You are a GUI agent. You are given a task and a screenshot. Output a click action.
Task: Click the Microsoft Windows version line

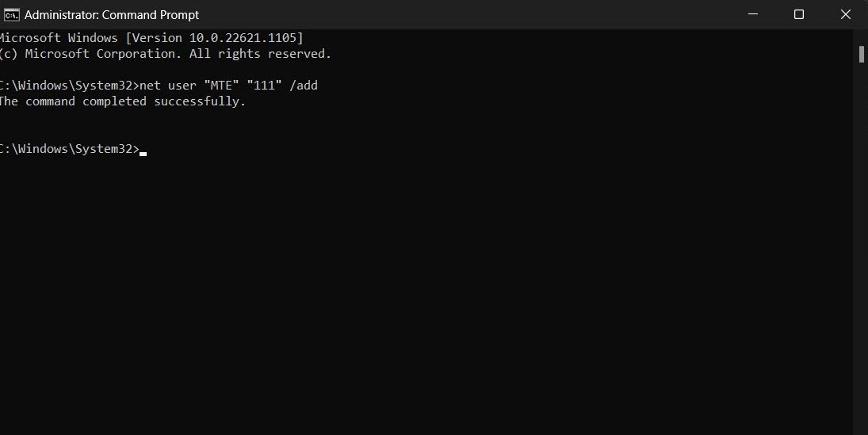[151, 37]
